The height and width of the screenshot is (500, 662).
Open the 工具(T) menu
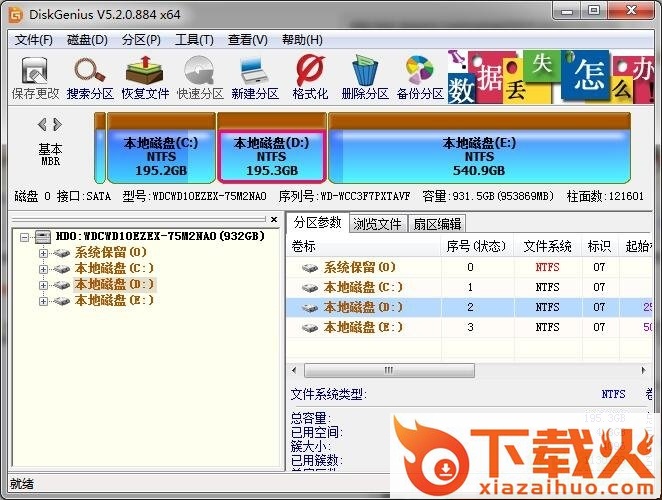point(194,40)
